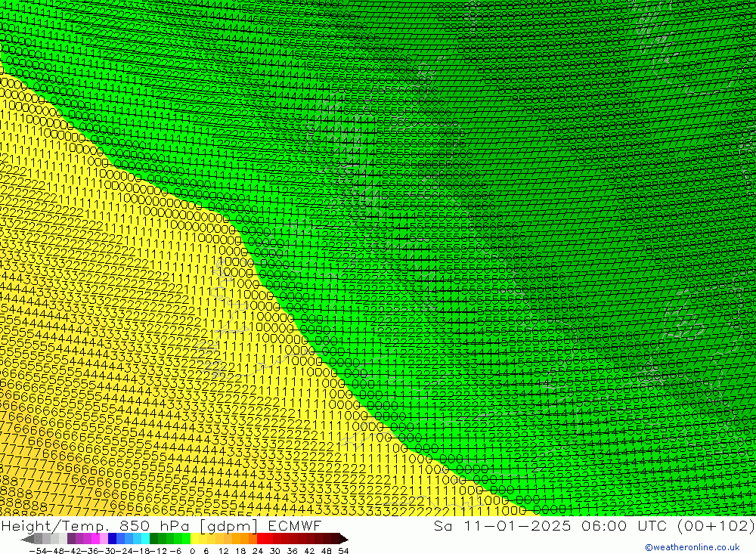756x554 pixels.
Task: Select the magenta legend swatch near -36
Action: coord(95,539)
